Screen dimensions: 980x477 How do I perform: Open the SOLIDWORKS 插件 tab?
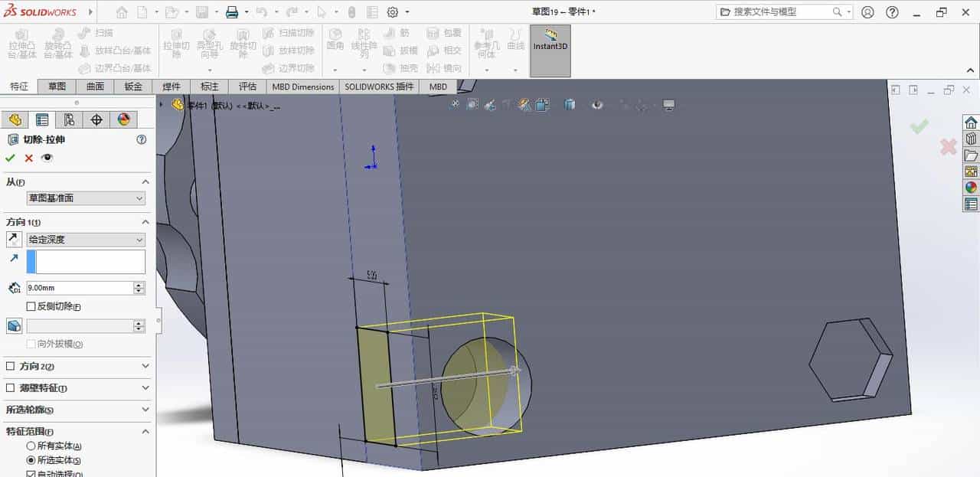click(378, 87)
